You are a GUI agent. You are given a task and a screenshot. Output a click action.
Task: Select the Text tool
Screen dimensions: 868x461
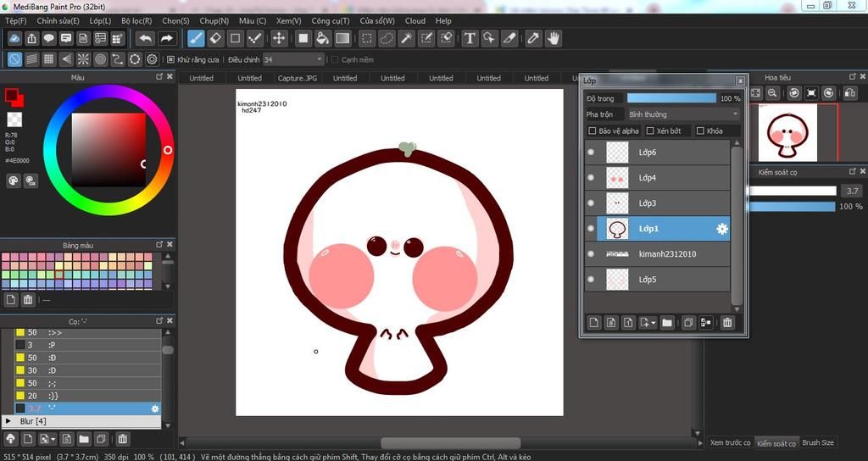click(470, 38)
